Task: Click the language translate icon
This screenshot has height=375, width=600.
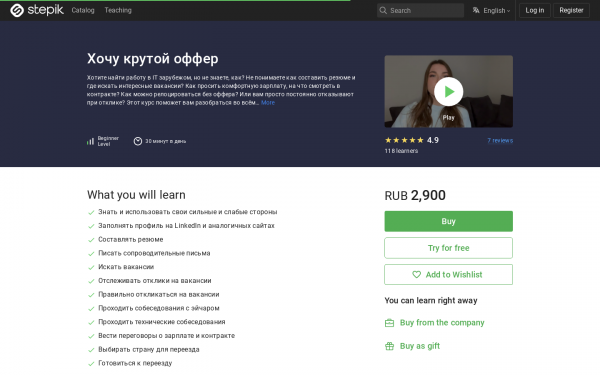Action: click(476, 10)
